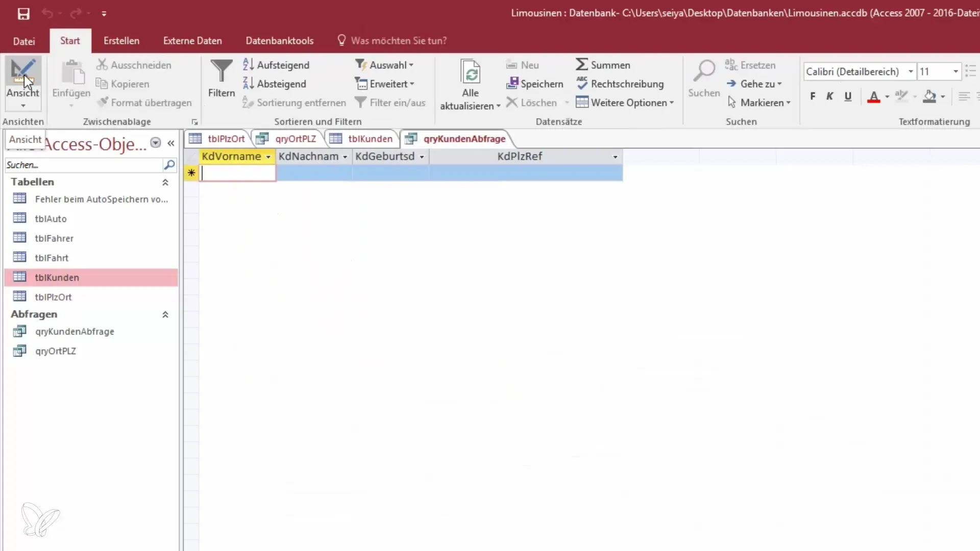Click Ausschneiden scissors icon

(102, 65)
